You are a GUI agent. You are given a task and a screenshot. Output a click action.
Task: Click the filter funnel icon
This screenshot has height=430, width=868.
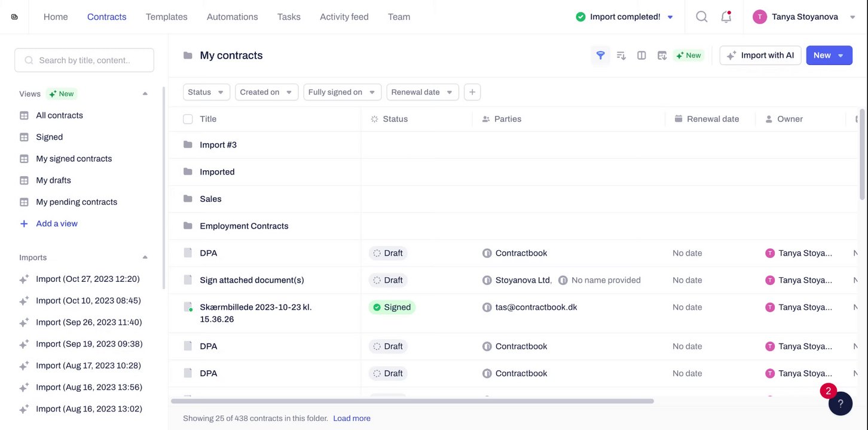[600, 56]
